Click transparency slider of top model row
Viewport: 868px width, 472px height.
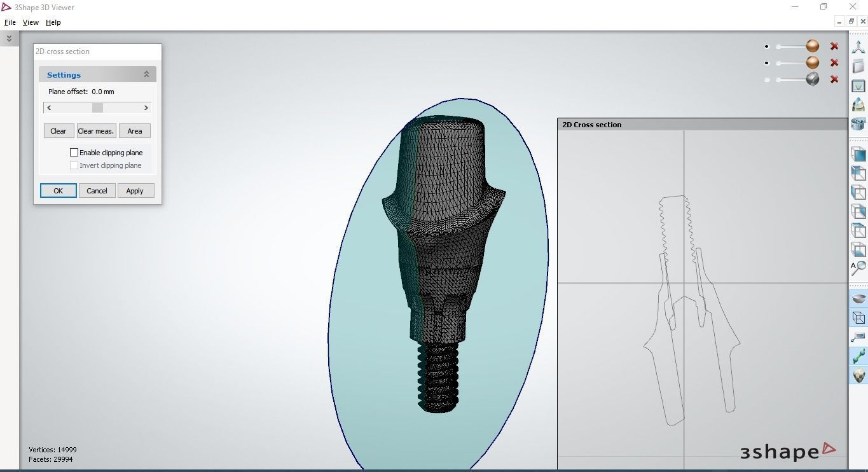[790, 46]
